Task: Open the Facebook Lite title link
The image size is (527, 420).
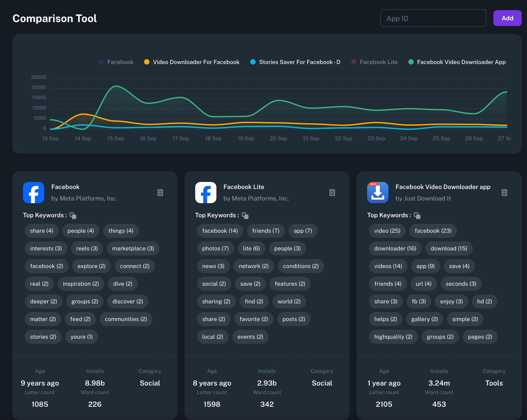Action: 244,187
